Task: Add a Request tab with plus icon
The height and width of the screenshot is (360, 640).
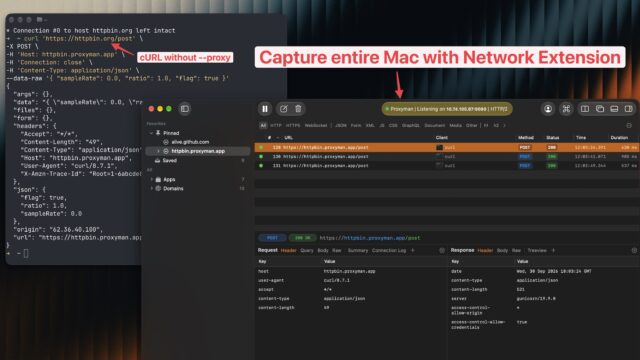Action: tap(413, 251)
